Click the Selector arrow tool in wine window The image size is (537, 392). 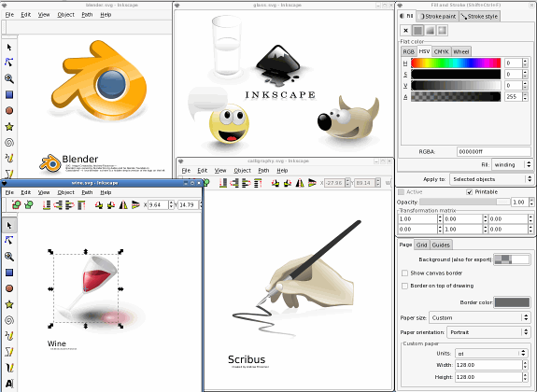[x=9, y=225]
